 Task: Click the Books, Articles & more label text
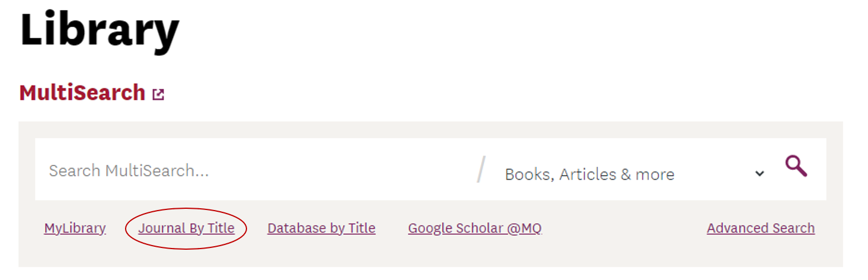[590, 174]
